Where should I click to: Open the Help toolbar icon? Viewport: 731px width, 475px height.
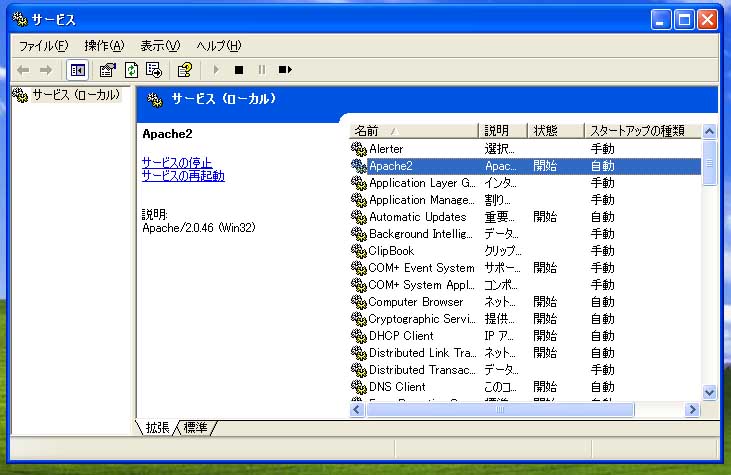[185, 70]
